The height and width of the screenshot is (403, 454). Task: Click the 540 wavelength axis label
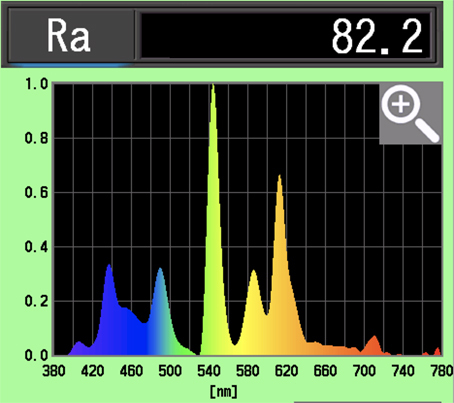[209, 371]
